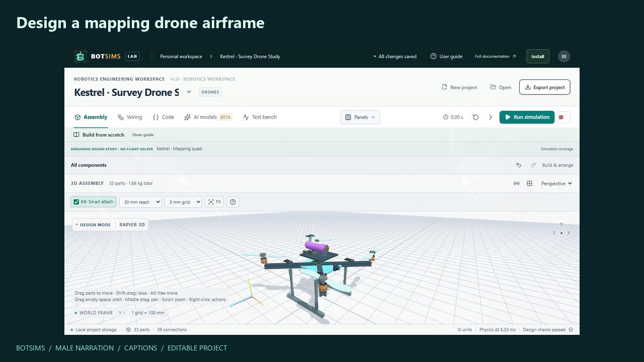Open the Panels dropdown
644x362 pixels.
pyautogui.click(x=360, y=117)
